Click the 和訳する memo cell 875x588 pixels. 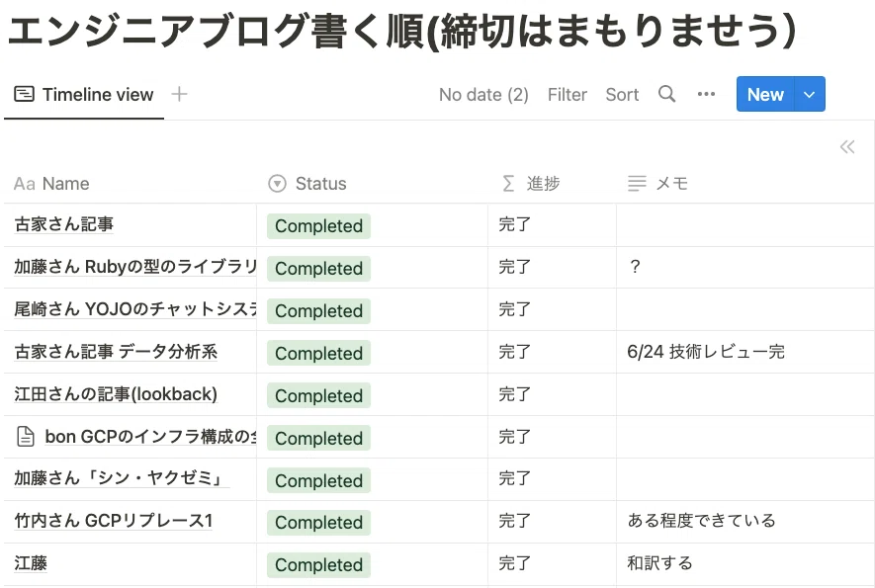coord(744,563)
